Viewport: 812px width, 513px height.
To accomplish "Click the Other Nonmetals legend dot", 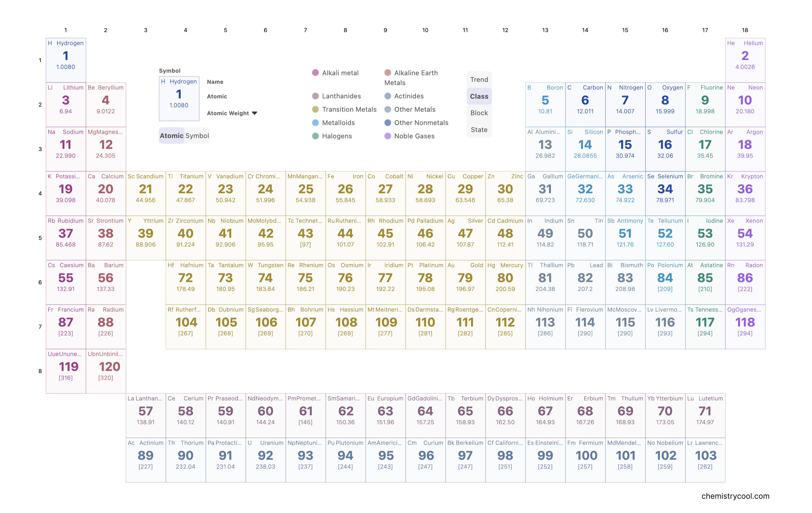I will (388, 122).
